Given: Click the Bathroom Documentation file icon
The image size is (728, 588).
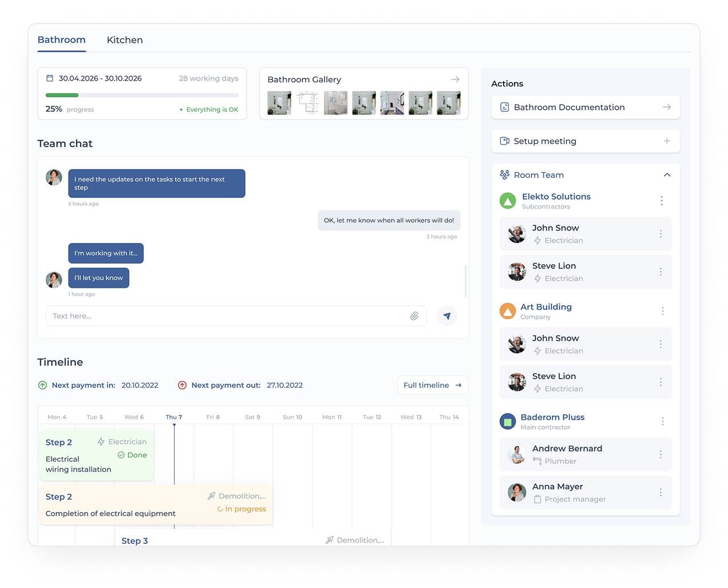Looking at the screenshot, I should tap(505, 107).
